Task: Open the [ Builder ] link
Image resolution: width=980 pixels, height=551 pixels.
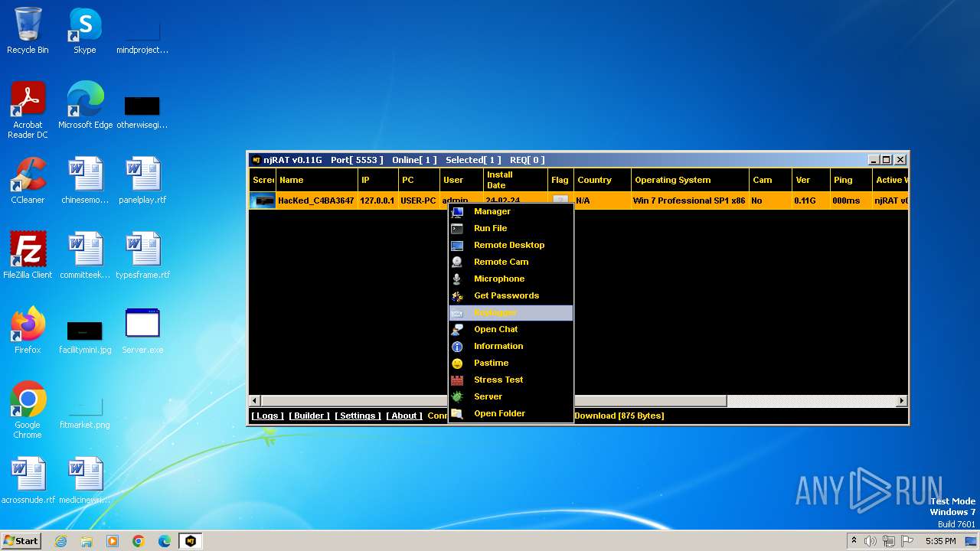Action: point(309,416)
